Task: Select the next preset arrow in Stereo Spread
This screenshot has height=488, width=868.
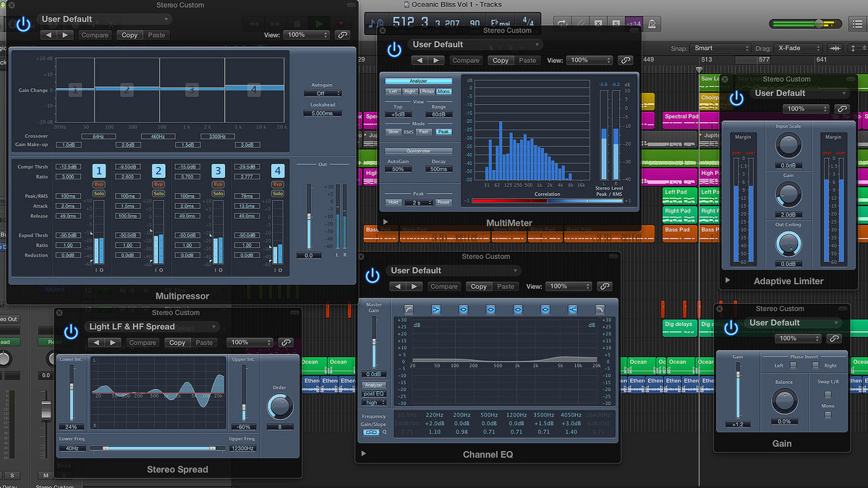Action: point(114,343)
